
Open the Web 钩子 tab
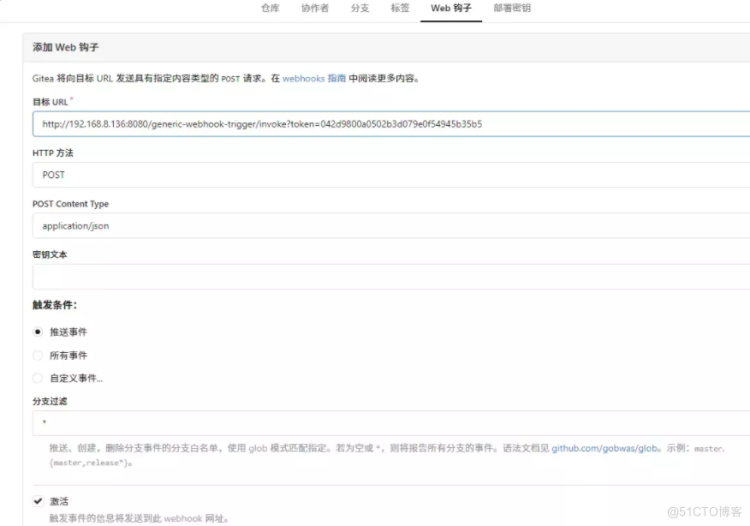point(451,8)
